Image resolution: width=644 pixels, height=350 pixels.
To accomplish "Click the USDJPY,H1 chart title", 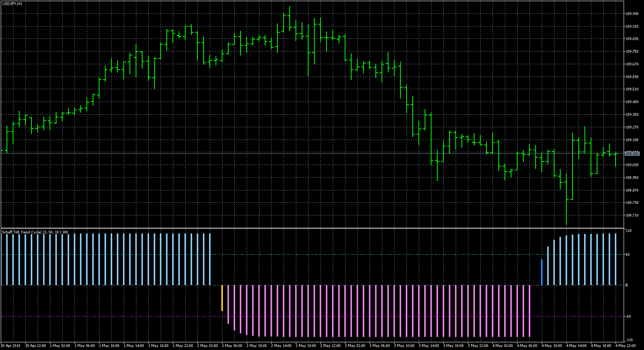I will click(x=12, y=3).
